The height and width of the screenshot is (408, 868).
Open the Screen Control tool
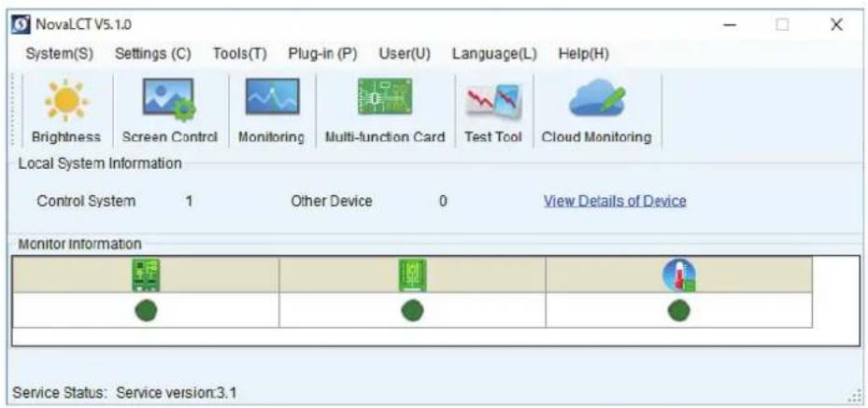pyautogui.click(x=169, y=110)
